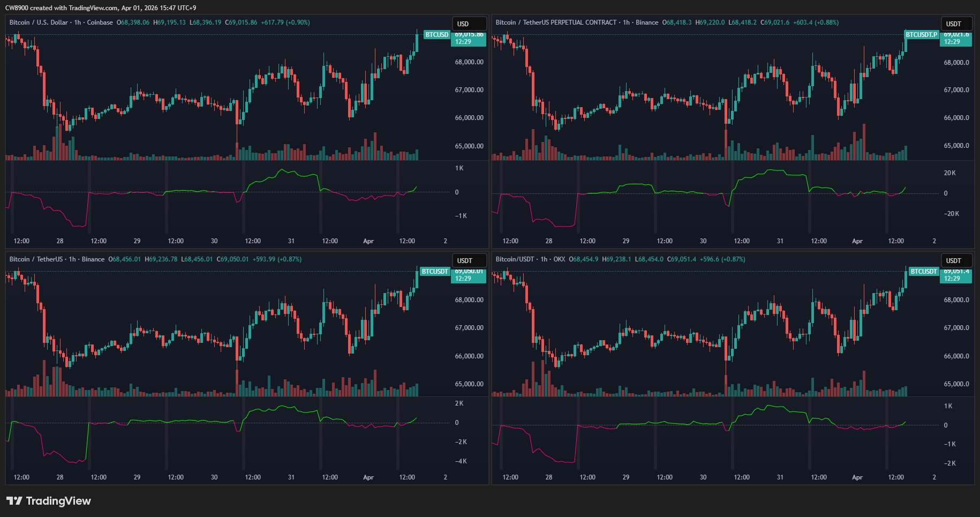Select the Bitcoin / TetherUS 1h Binance spot title
This screenshot has height=517, width=980.
[57, 259]
